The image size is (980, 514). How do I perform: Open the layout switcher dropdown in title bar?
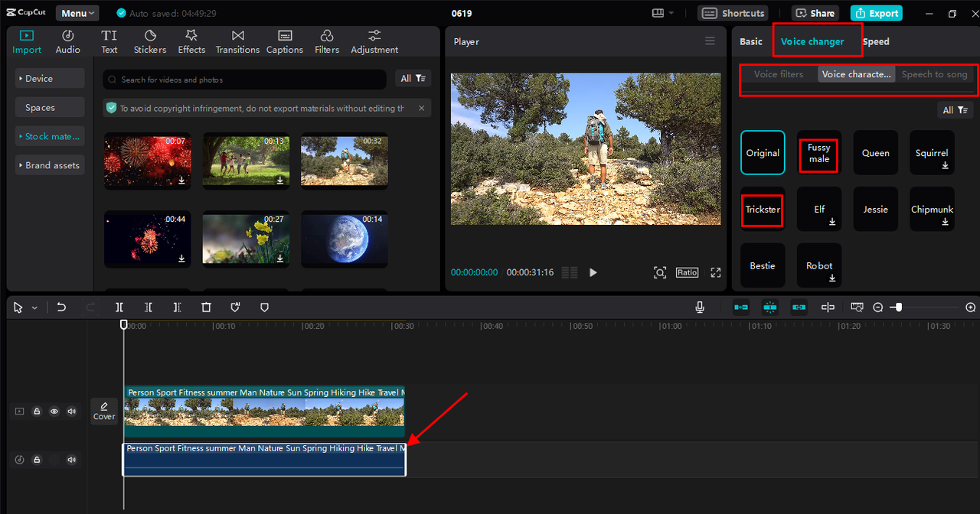pos(662,13)
